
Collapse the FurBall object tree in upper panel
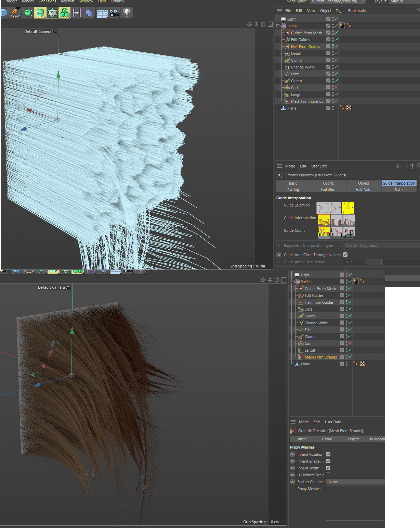tap(278, 26)
